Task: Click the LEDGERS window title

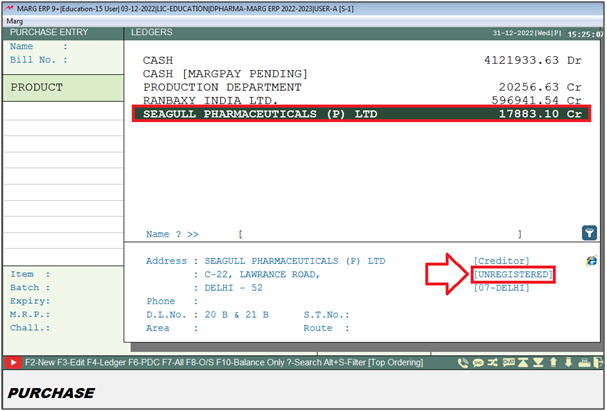Action: pyautogui.click(x=152, y=33)
